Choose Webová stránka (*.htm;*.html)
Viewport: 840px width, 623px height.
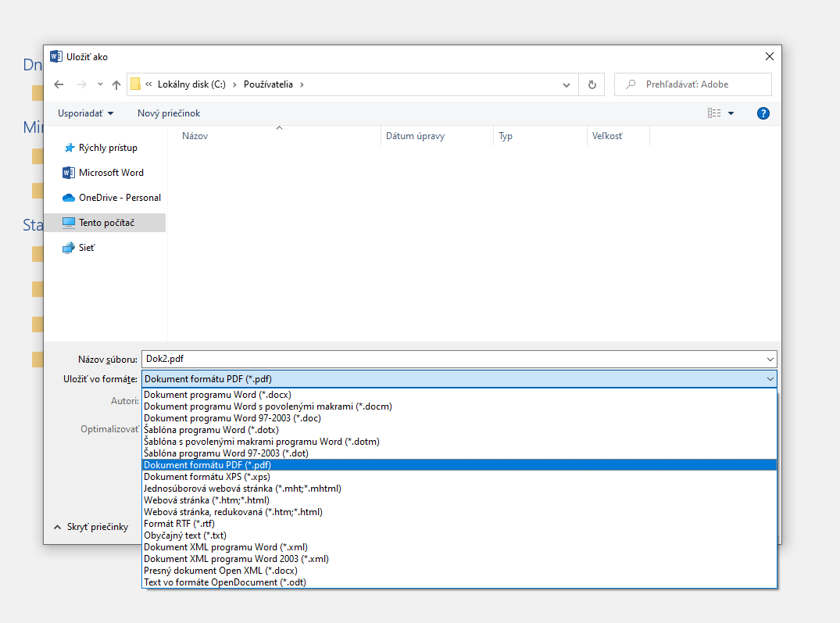(x=459, y=500)
